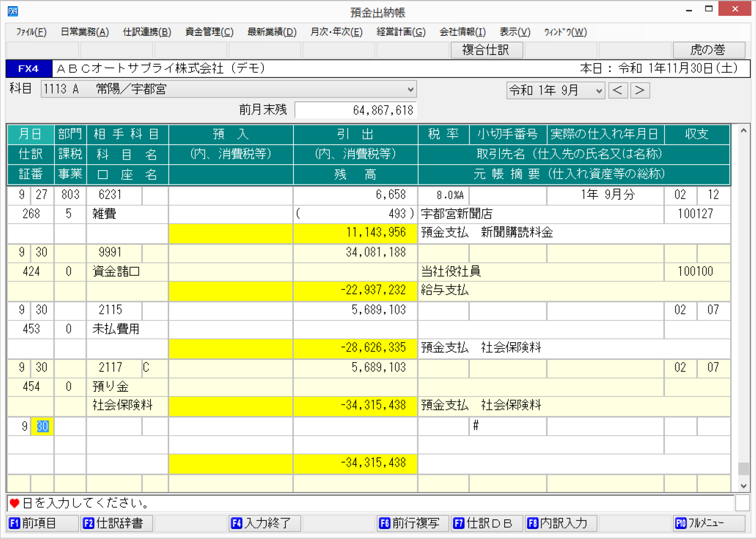This screenshot has height=539, width=756.
Task: Click voucher number 268
Action: click(x=31, y=214)
